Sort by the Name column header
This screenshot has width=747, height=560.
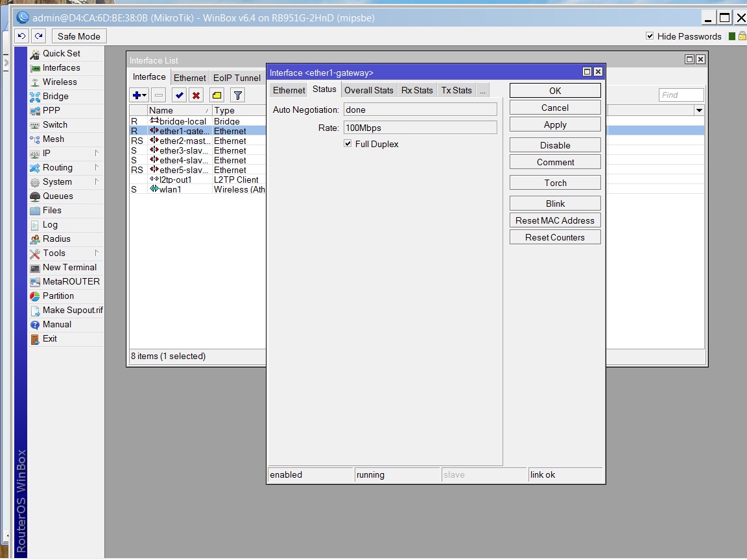tap(179, 110)
